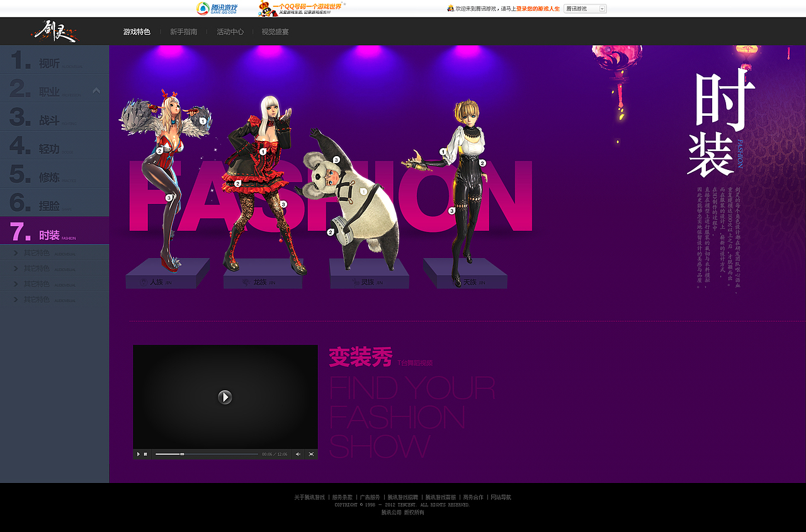Click the 网站导航 footer link
This screenshot has height=532, width=806.
[501, 497]
